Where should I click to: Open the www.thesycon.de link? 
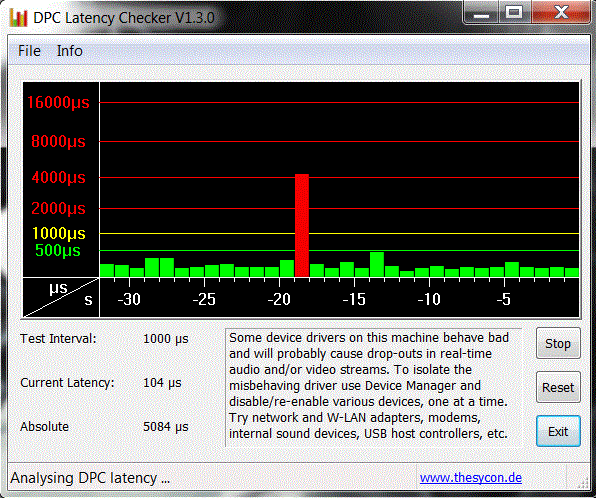coord(471,477)
